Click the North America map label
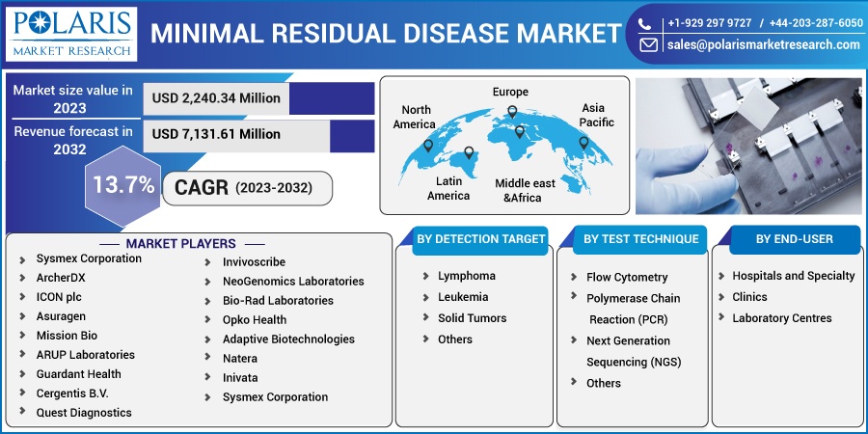This screenshot has height=434, width=868. click(x=414, y=117)
